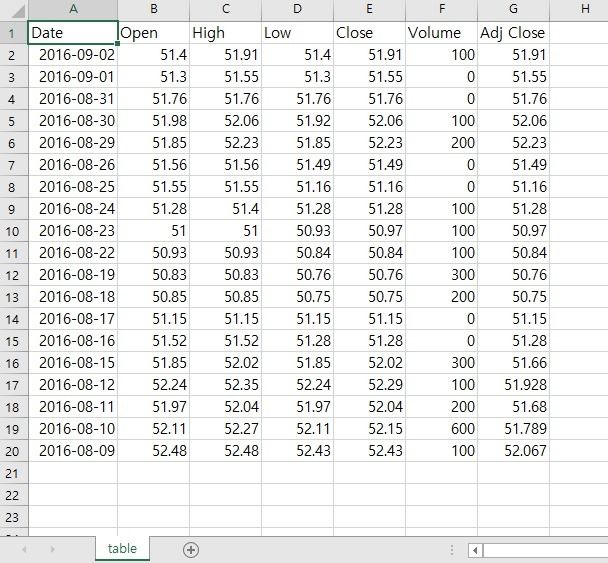The height and width of the screenshot is (563, 608).
Task: Select column E header
Action: point(370,9)
